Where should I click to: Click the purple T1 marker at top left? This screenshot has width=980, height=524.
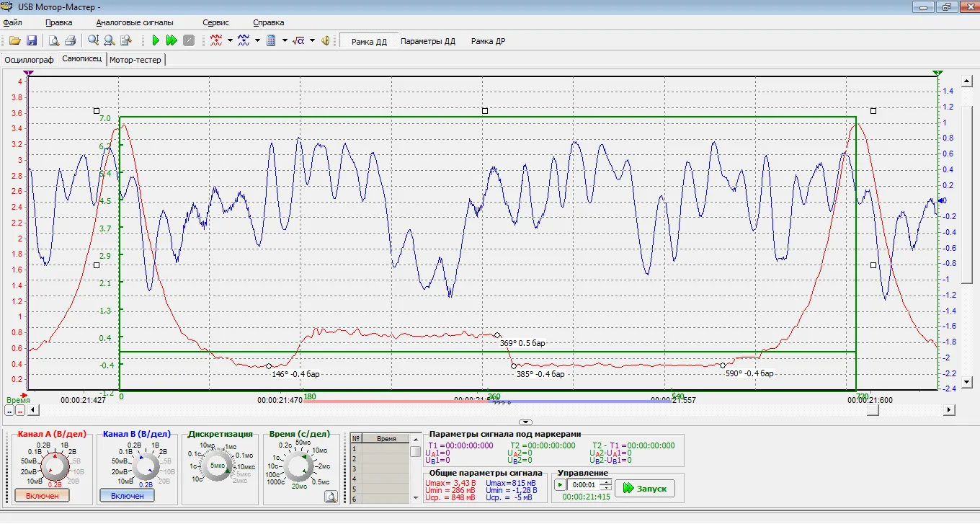(28, 74)
